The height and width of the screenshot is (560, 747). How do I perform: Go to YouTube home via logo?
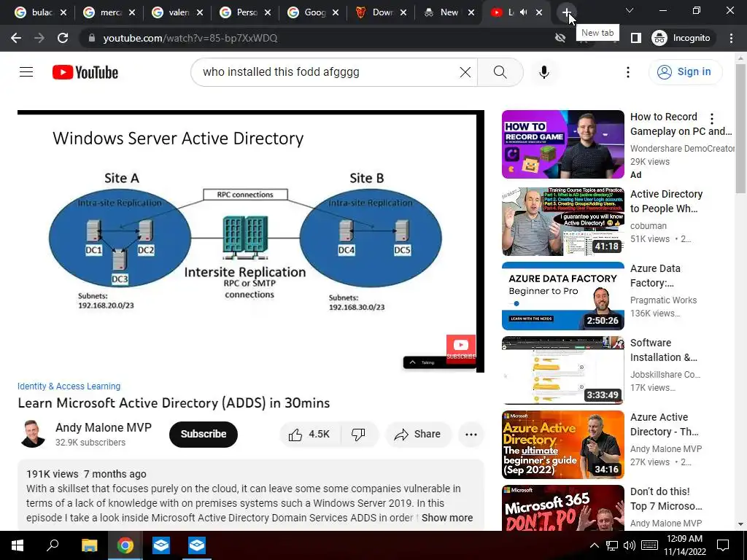[85, 72]
